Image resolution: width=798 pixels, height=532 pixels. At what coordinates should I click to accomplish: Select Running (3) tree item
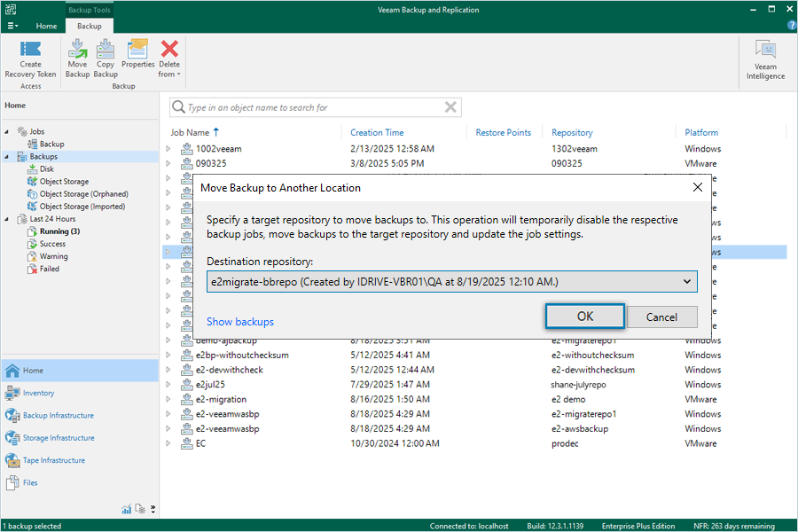[59, 231]
